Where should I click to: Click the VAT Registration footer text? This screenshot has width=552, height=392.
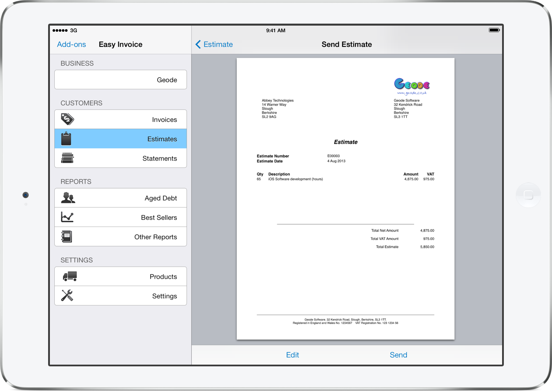[x=377, y=323]
